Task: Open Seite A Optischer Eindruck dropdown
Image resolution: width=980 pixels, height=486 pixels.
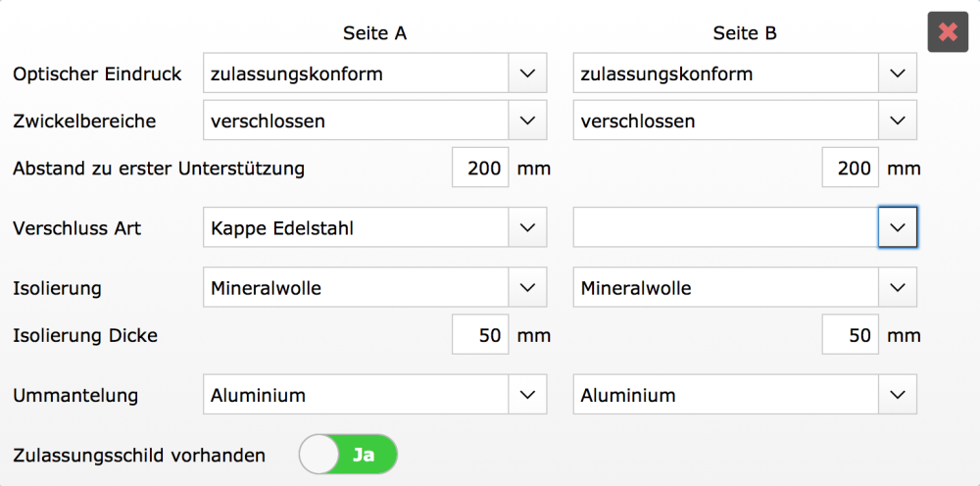Action: (x=373, y=73)
